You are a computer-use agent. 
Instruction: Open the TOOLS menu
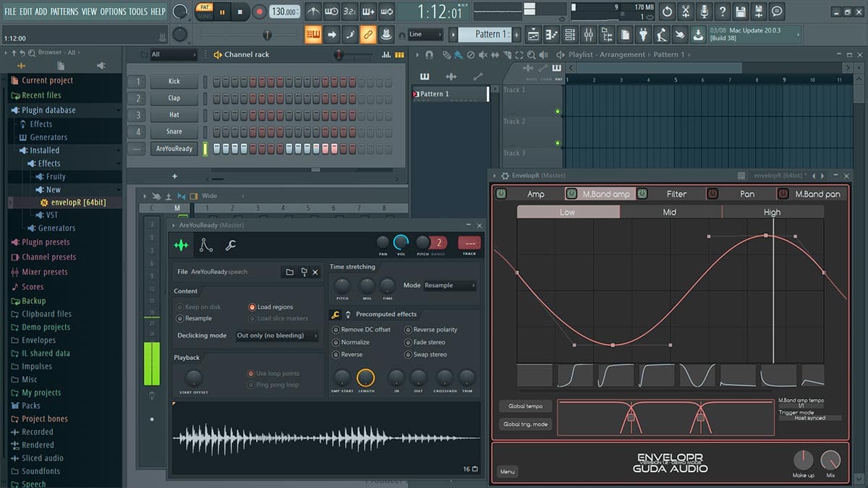click(137, 12)
